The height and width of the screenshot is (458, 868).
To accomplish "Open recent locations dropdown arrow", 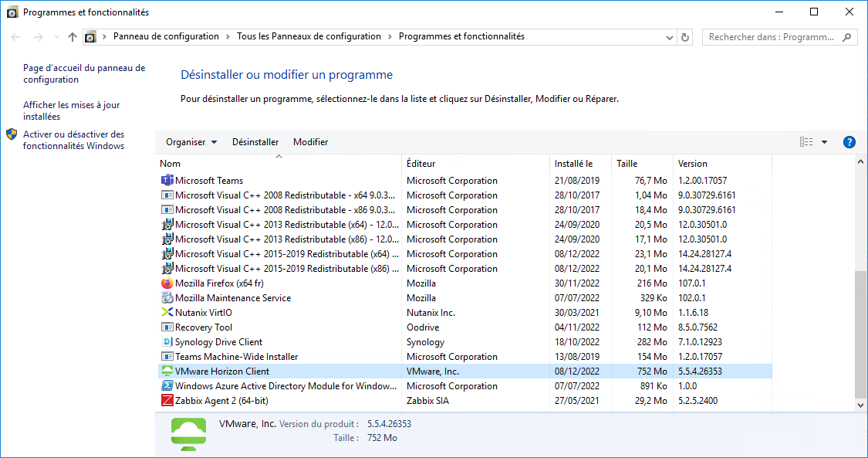I will click(x=56, y=37).
